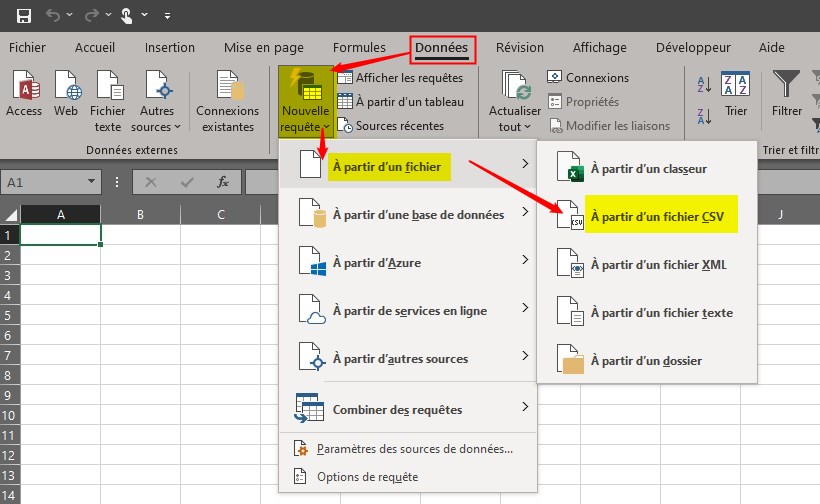Choose À partir d'un fichier CSV

pyautogui.click(x=656, y=215)
